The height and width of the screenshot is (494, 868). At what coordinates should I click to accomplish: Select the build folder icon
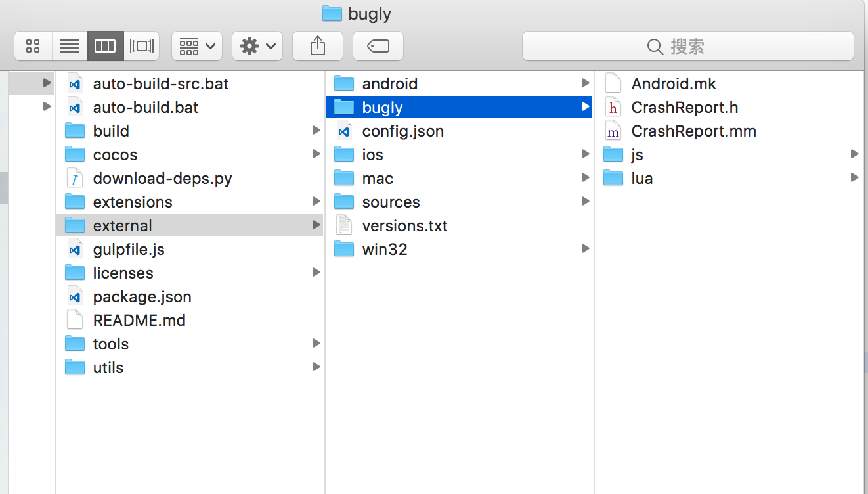tap(75, 131)
